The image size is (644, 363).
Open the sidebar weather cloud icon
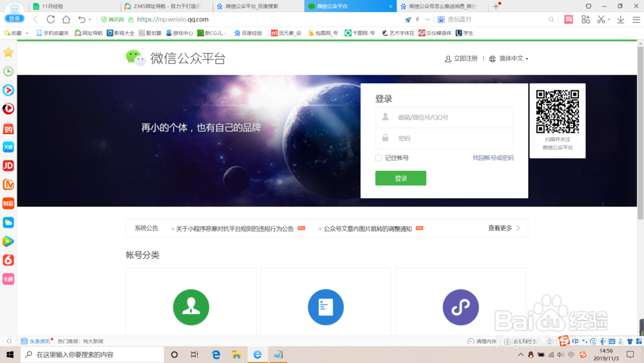coord(8,222)
